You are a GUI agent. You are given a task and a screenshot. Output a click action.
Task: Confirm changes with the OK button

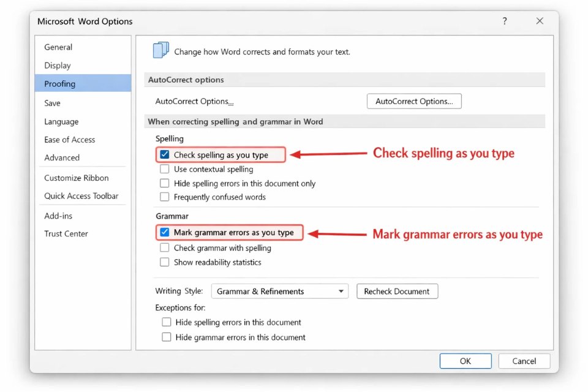pos(465,361)
